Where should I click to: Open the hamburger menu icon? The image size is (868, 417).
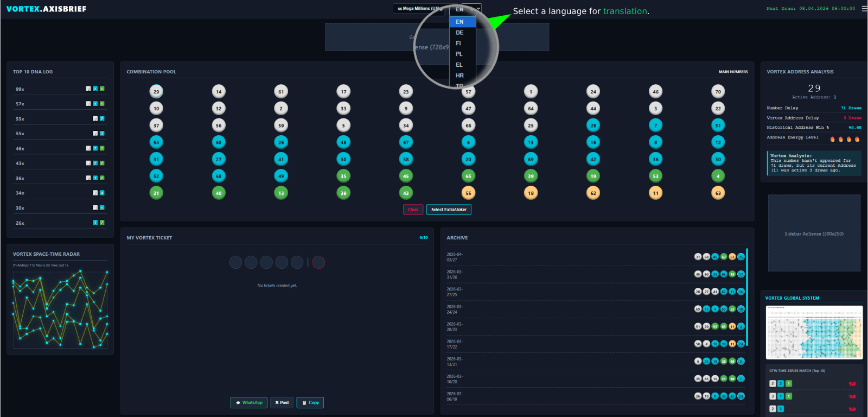pyautogui.click(x=864, y=9)
